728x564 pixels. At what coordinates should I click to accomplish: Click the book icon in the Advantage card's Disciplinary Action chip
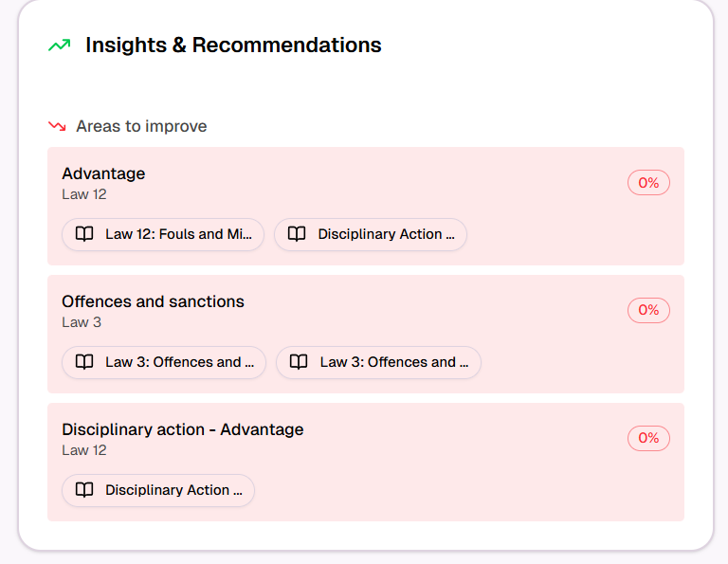click(297, 234)
